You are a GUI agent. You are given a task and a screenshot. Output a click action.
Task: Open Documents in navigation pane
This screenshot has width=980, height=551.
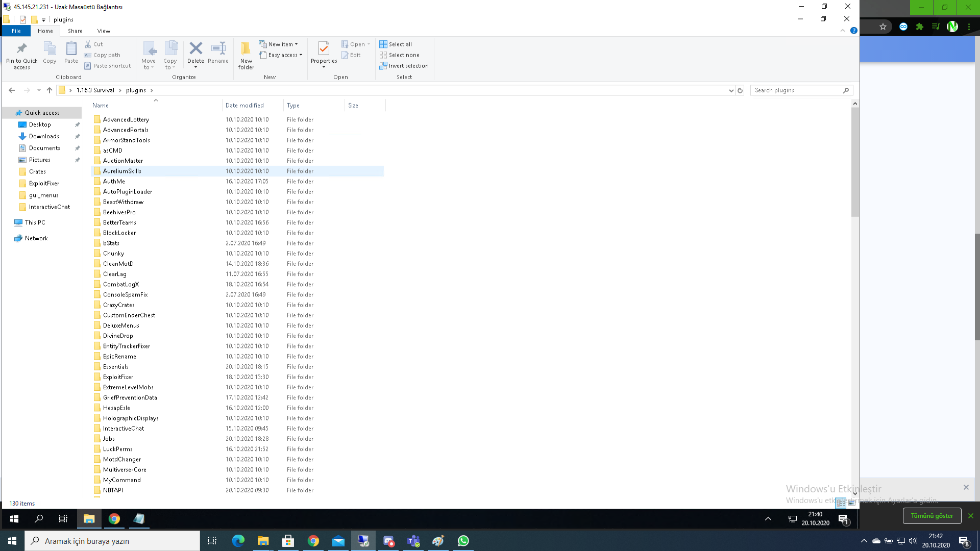(x=44, y=148)
